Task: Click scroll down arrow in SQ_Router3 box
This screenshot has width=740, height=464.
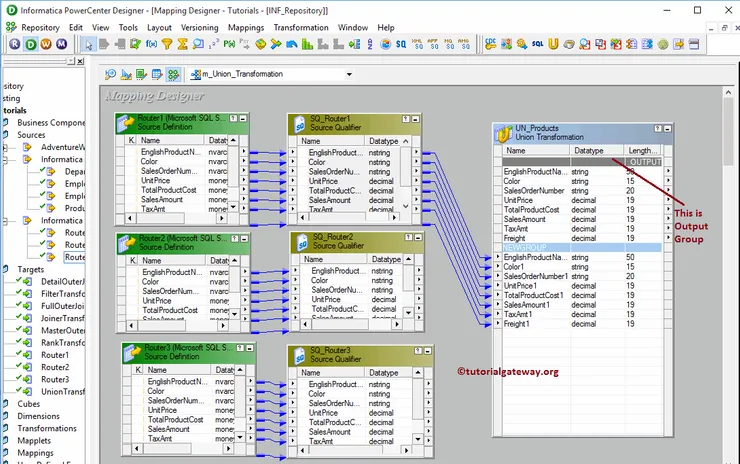Action: pos(418,439)
